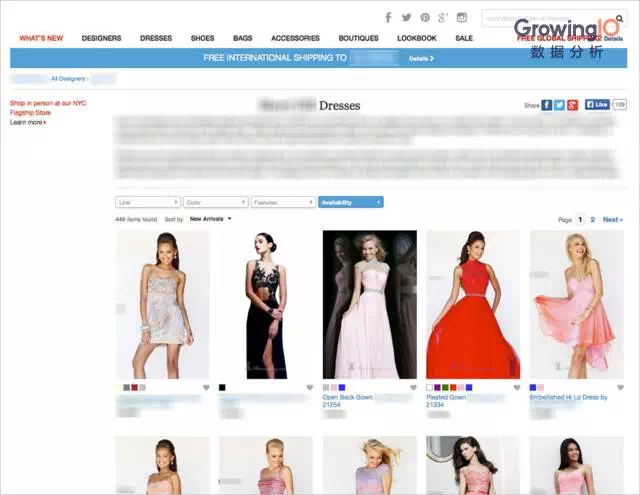The image size is (640, 495).
Task: Open the Google Plus icon in header
Action: point(443,18)
